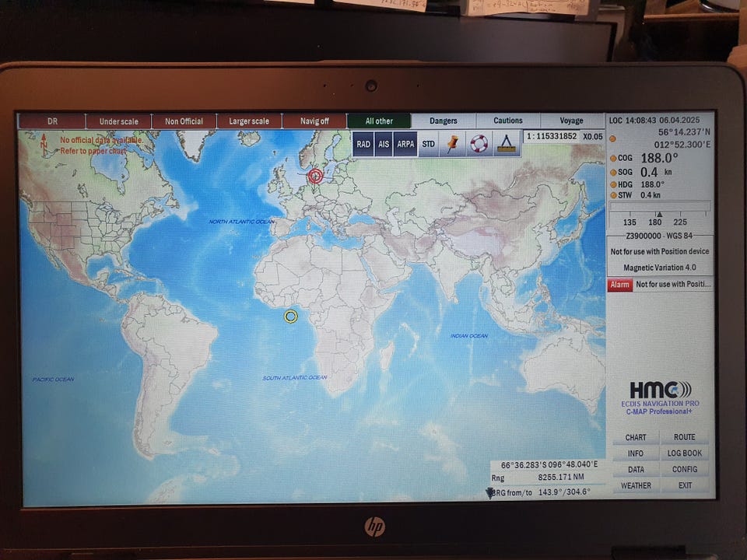747x560 pixels.
Task: Click the red own-ship target symbol
Action: [315, 176]
